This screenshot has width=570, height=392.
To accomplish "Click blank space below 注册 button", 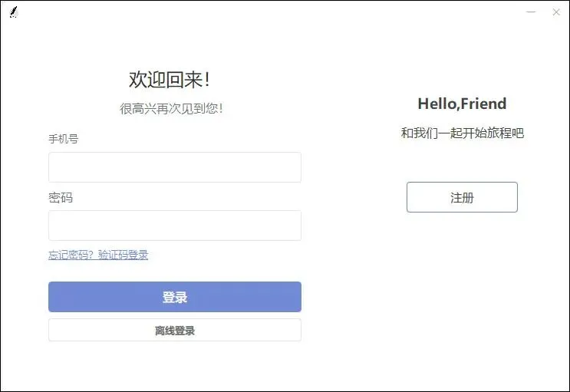I will click(462, 292).
